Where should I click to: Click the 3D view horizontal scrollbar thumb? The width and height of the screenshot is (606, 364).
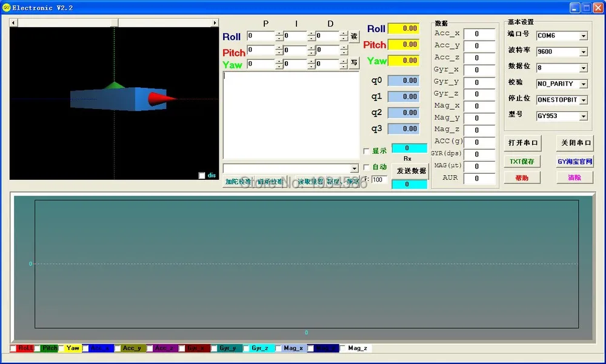click(115, 23)
